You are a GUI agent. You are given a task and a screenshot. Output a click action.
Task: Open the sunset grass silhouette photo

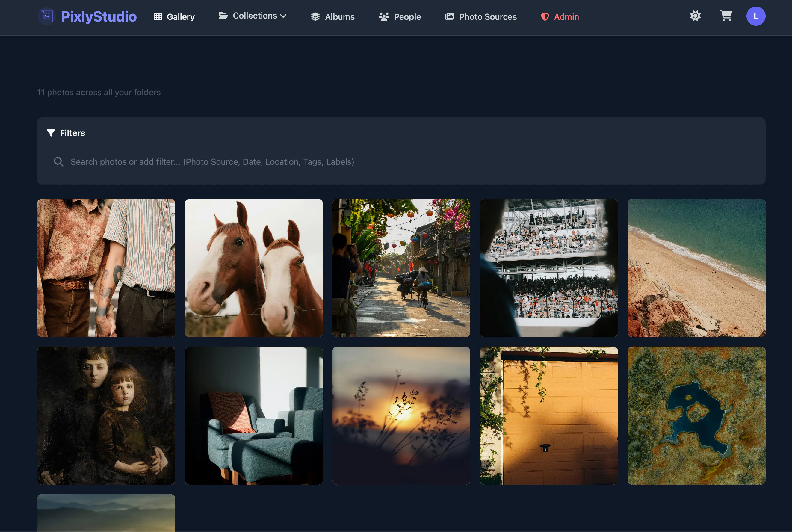[x=401, y=415]
